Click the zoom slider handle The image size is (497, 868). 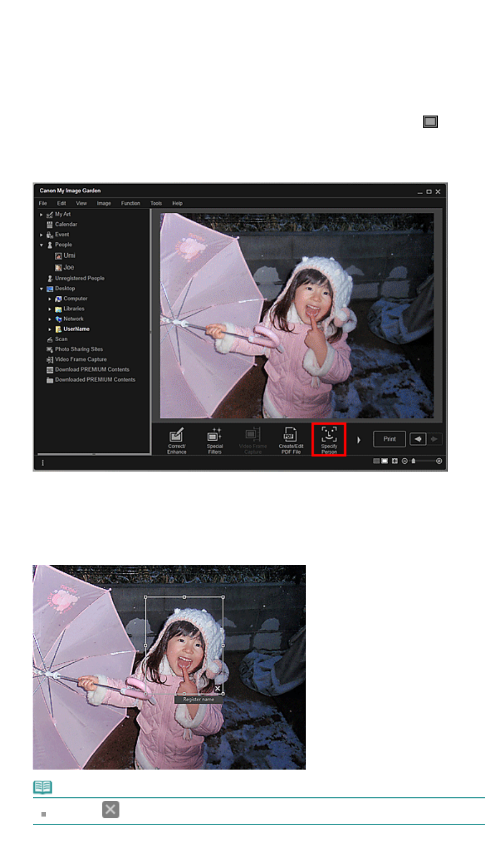[x=413, y=461]
